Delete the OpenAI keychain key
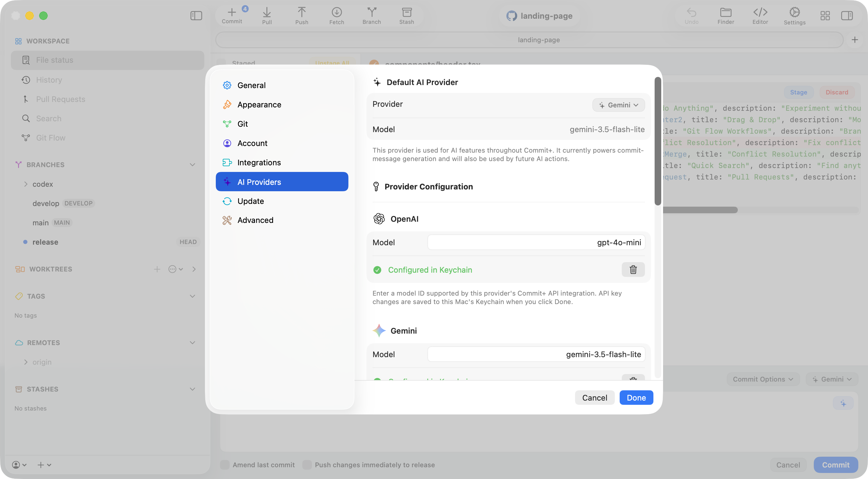868x479 pixels. coord(633,270)
